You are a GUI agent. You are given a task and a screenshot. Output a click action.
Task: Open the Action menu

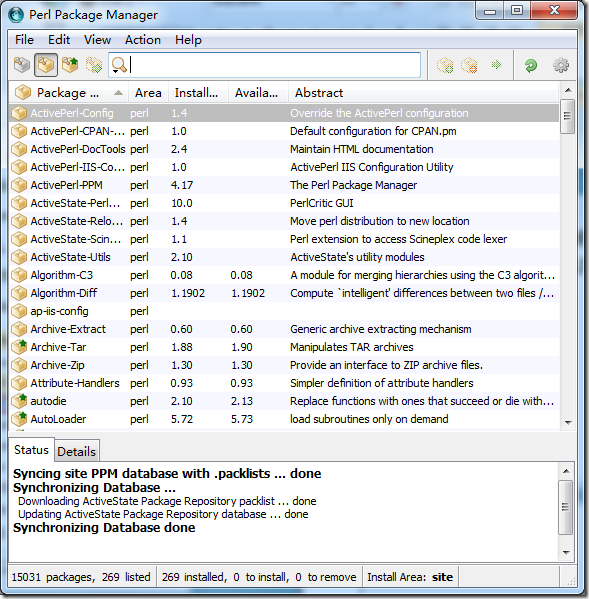point(142,40)
